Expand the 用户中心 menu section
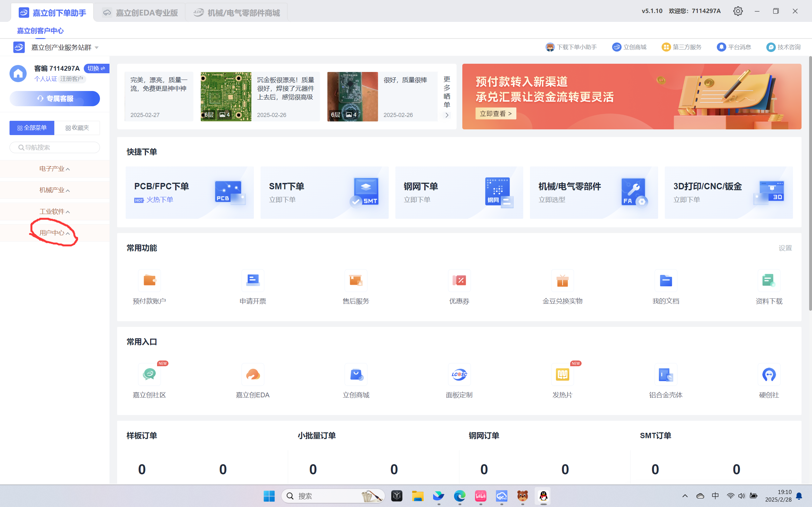The image size is (812, 507). tap(55, 233)
